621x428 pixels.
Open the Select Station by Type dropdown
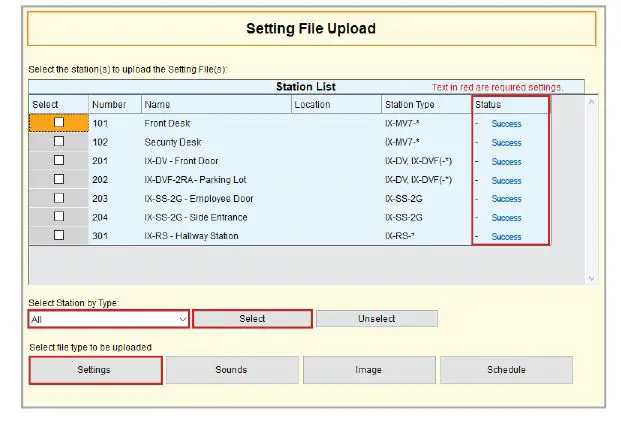(109, 319)
